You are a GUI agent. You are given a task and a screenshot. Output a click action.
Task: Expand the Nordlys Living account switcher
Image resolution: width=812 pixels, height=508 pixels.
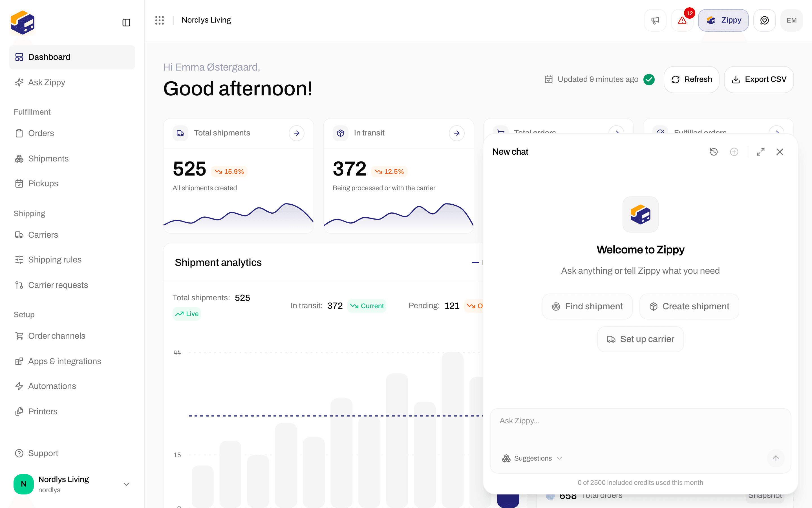(72, 484)
